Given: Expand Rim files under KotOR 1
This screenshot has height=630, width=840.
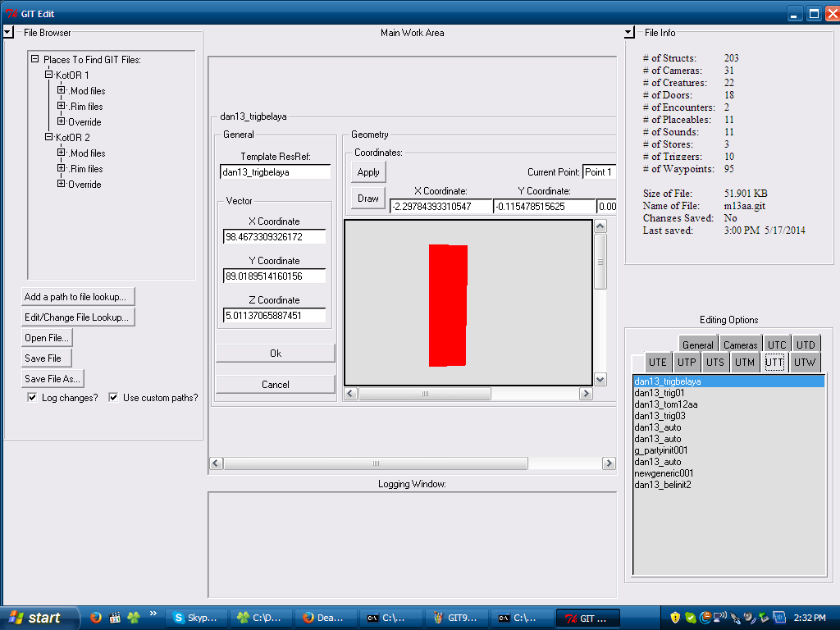Looking at the screenshot, I should (x=61, y=106).
